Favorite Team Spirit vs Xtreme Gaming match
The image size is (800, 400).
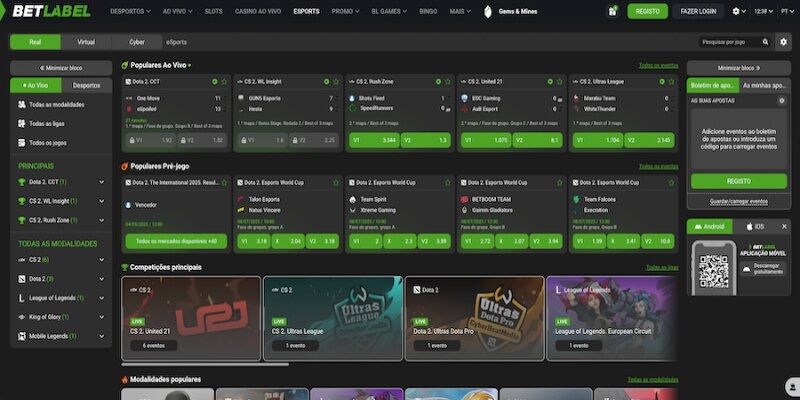click(447, 183)
